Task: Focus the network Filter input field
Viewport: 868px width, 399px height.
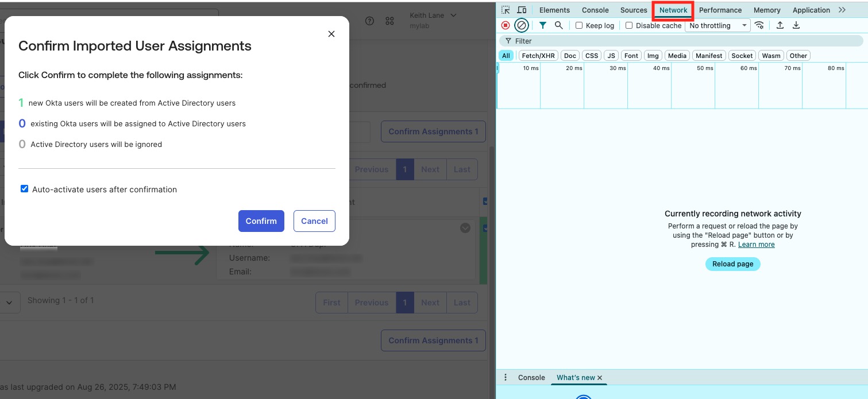Action: click(681, 41)
